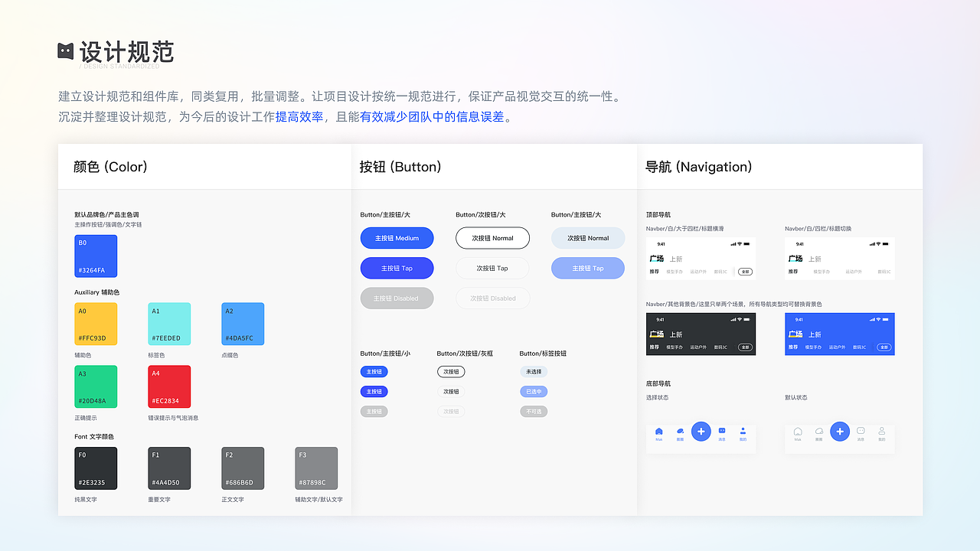980x551 pixels.
Task: Click the 按钮 (Button) section heading
Action: (x=400, y=167)
